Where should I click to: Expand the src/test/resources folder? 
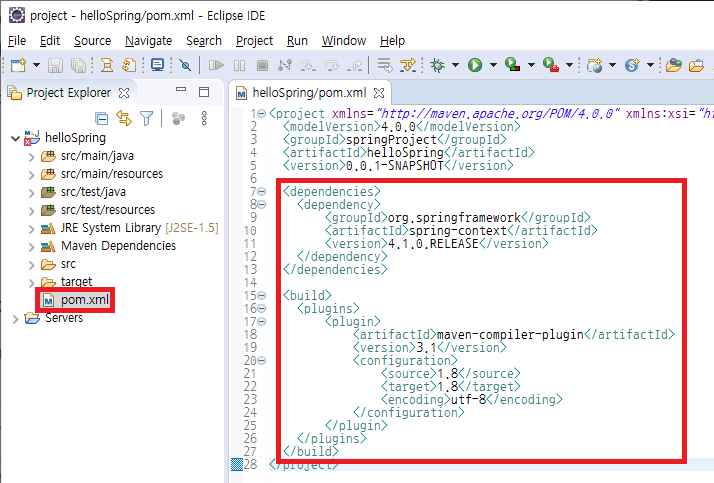click(x=31, y=211)
